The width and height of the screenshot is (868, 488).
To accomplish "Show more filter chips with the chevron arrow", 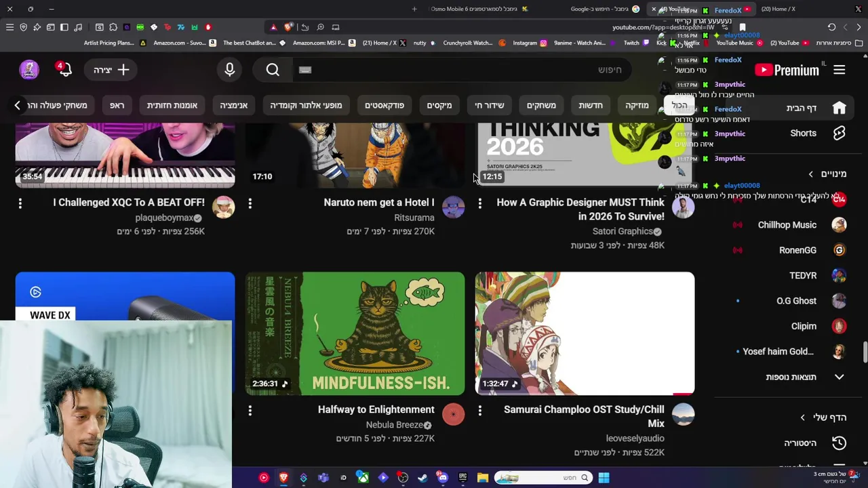I will click(18, 105).
